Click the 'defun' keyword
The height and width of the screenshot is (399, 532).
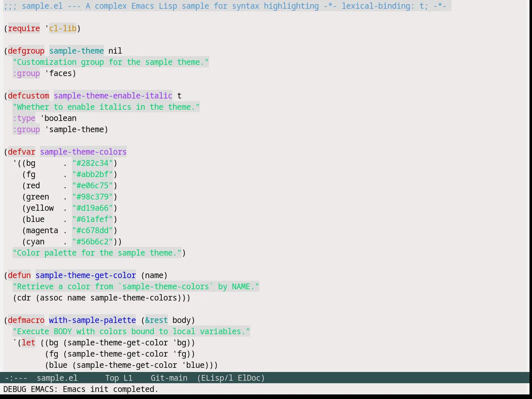tap(19, 275)
